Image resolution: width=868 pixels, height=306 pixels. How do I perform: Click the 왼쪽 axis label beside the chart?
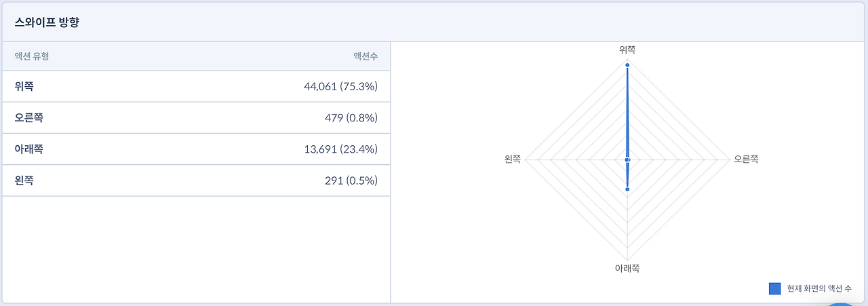click(x=513, y=159)
